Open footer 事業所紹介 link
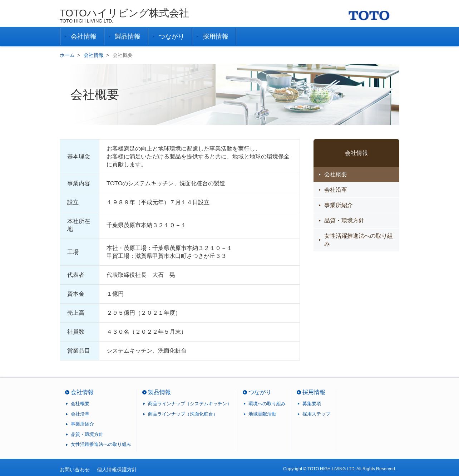The width and height of the screenshot is (459, 476). tap(82, 424)
